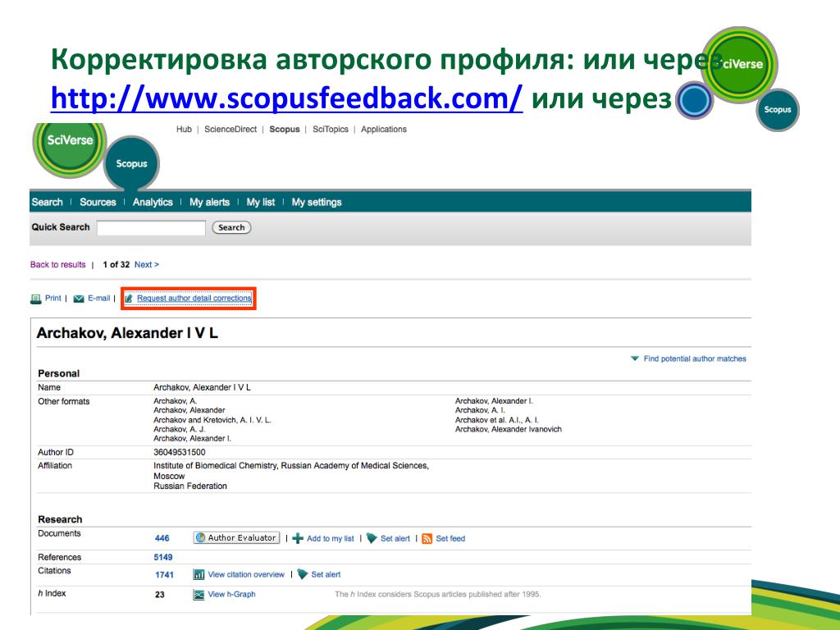
Task: Click Set alert link in Citations row
Action: [x=326, y=574]
